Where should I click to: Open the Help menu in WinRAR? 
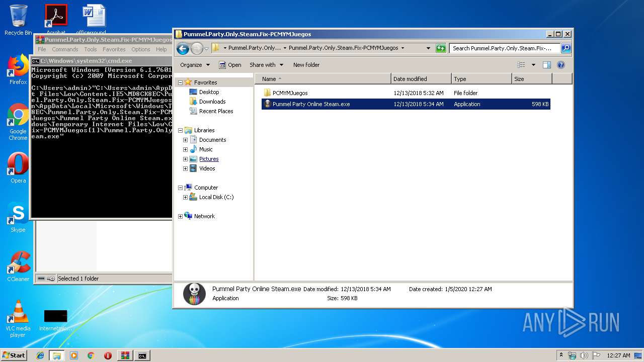click(161, 49)
